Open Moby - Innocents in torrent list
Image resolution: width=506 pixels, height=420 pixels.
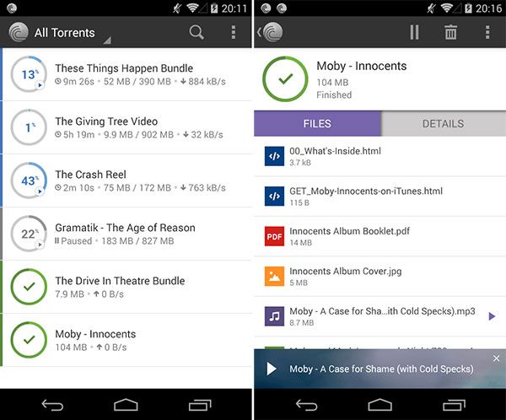[127, 340]
